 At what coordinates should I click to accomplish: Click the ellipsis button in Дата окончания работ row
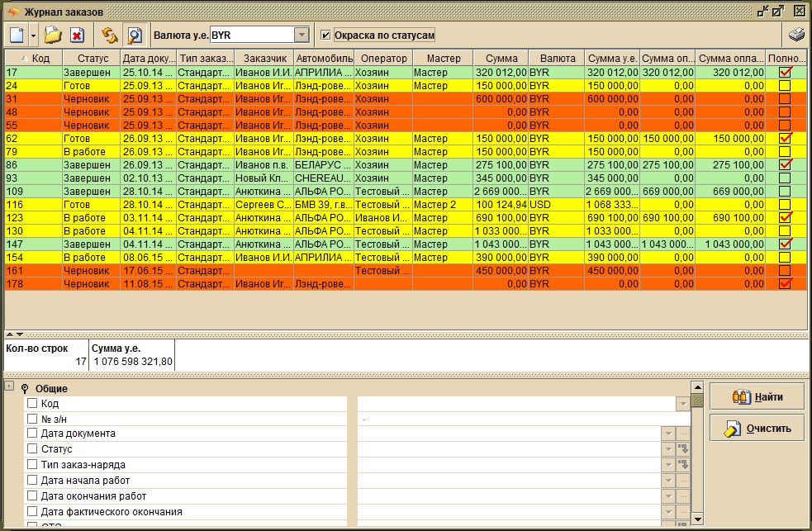683,496
